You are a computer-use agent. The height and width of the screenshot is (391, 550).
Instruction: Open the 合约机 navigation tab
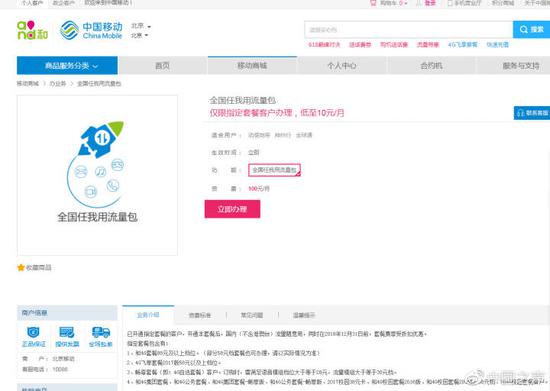(x=431, y=66)
